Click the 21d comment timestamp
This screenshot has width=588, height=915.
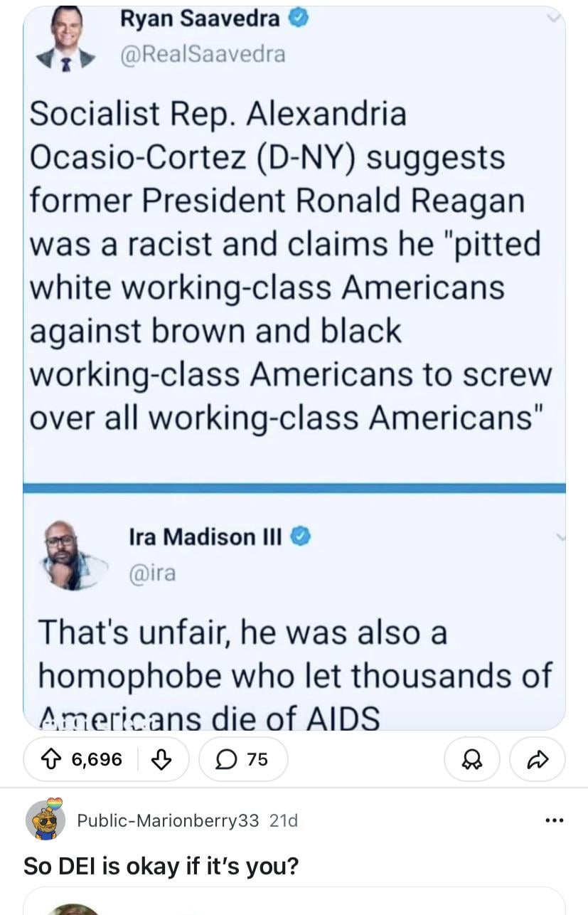point(284,821)
